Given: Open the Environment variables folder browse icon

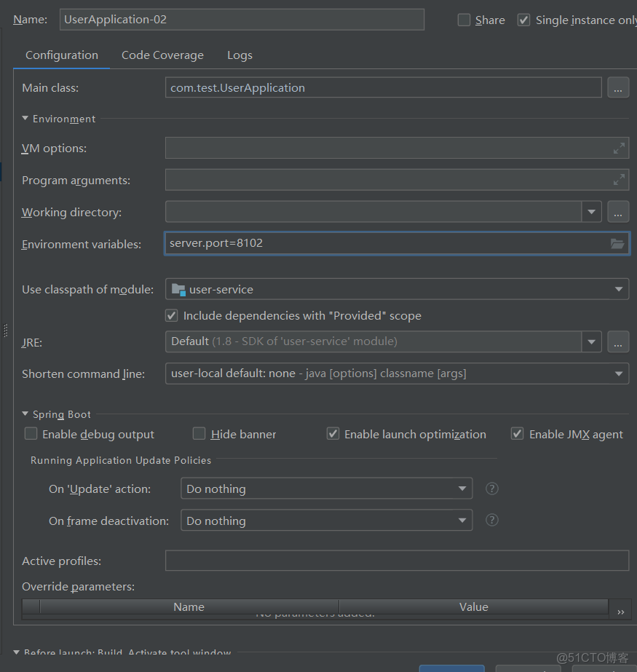Looking at the screenshot, I should 617,244.
